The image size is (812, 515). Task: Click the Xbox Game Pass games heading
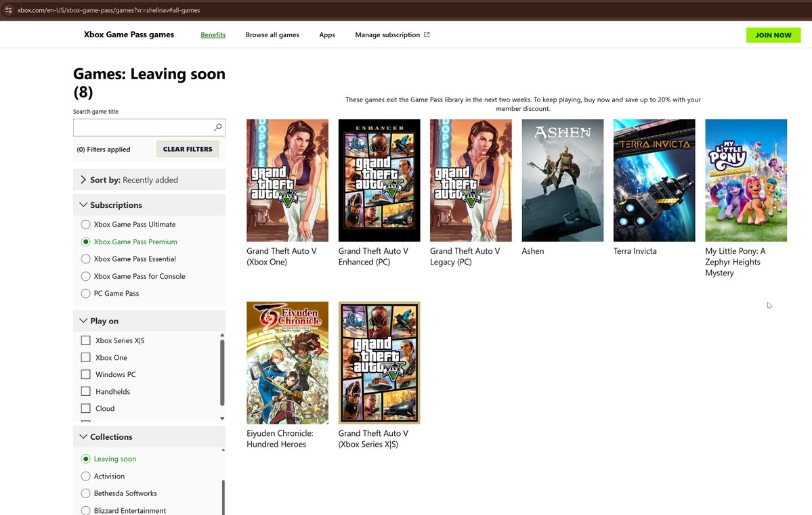pos(129,35)
